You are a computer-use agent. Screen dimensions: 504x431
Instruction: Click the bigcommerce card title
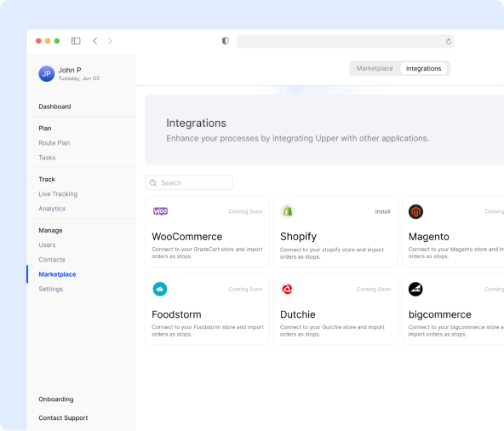(439, 314)
